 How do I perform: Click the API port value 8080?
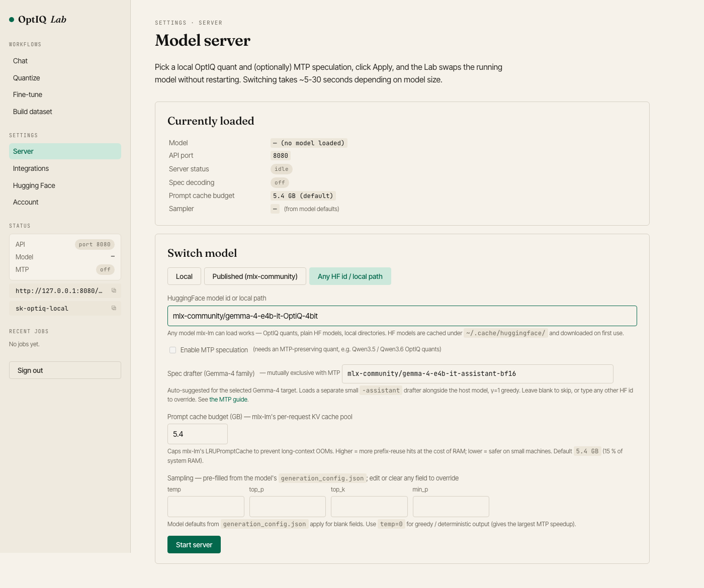point(281,156)
